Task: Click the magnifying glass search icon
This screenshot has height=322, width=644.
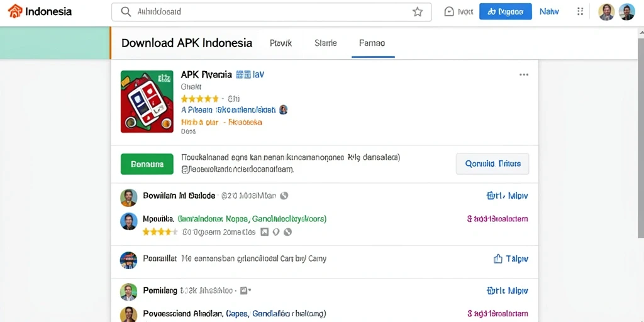Action: click(x=126, y=12)
